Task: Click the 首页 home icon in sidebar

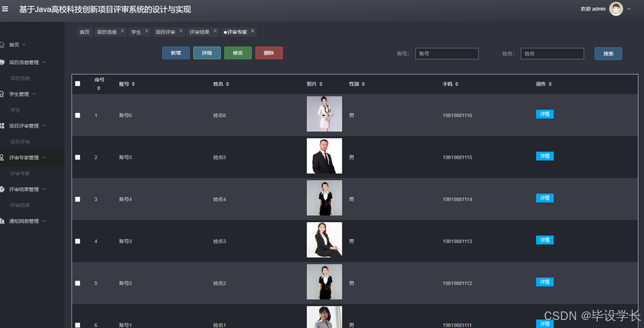Action: [x=2, y=44]
